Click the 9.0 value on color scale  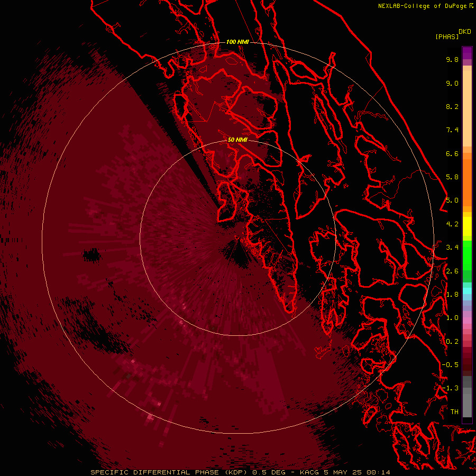pos(452,83)
